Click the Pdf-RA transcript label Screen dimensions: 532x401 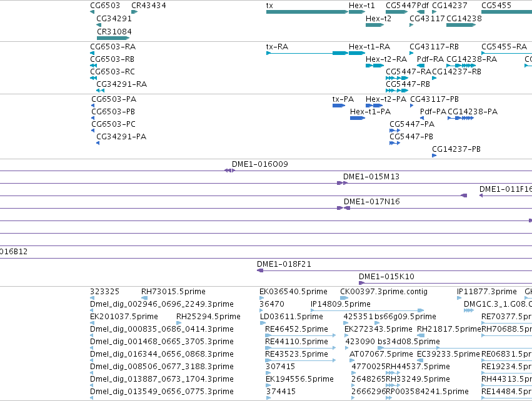pyautogui.click(x=430, y=59)
